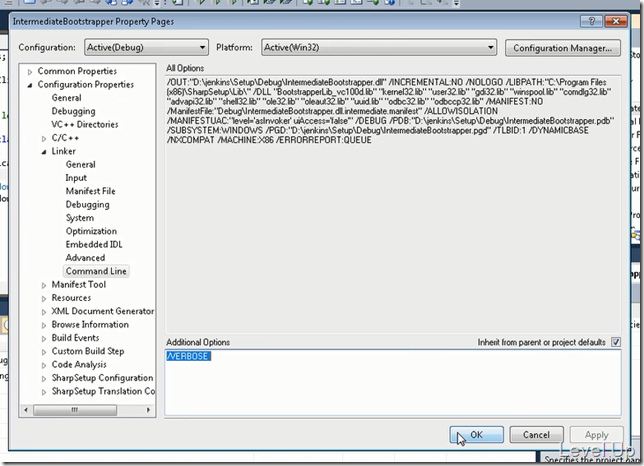
Task: Expand the C/C++ tree node
Action: pyautogui.click(x=44, y=139)
